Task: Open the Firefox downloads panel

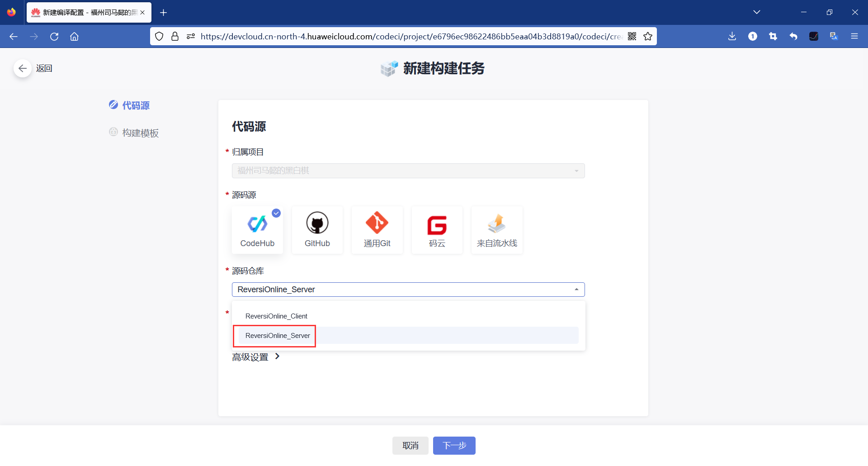Action: click(732, 36)
